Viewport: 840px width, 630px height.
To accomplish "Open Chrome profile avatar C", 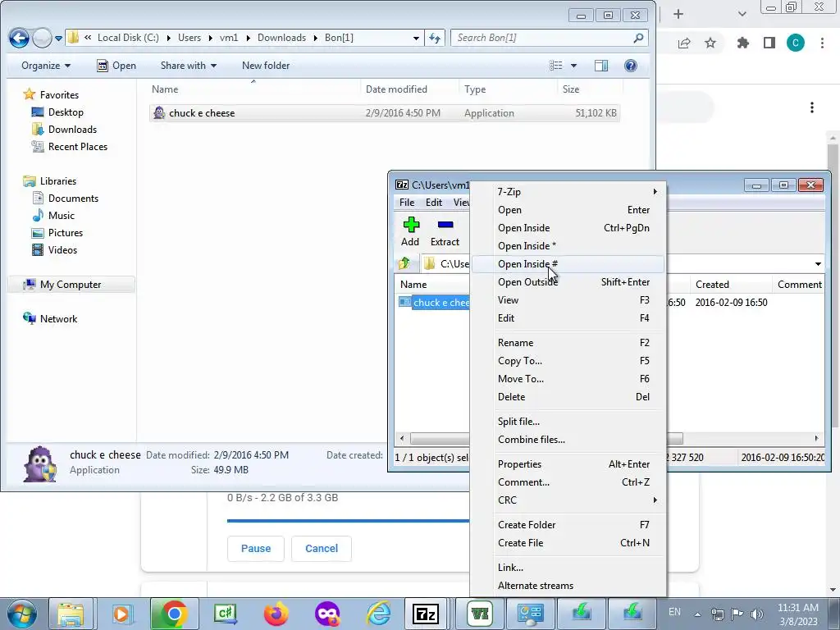I will (796, 43).
